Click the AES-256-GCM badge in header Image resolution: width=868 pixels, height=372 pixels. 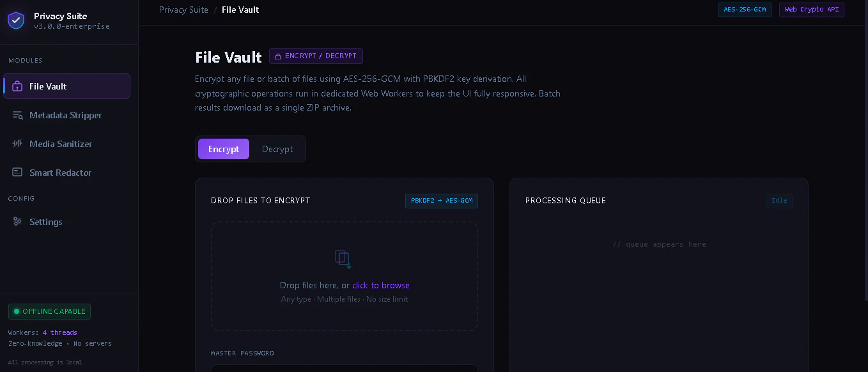(745, 10)
